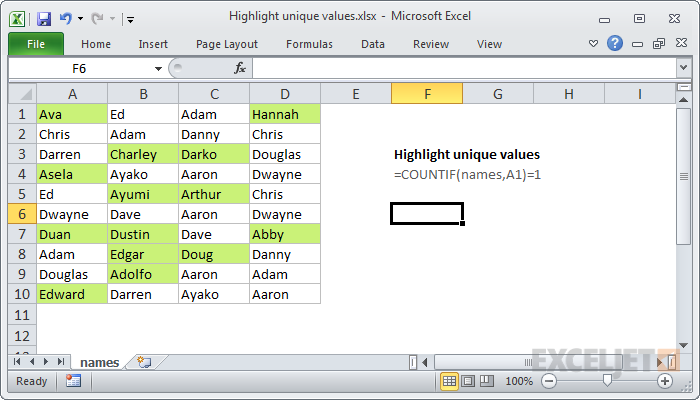Select row 6 header
Image resolution: width=700 pixels, height=400 pixels.
tap(22, 214)
